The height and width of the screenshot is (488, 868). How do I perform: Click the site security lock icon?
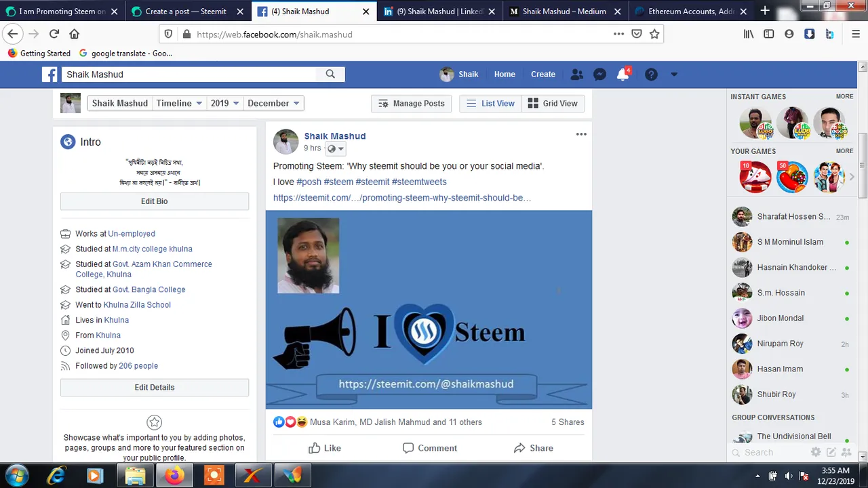coord(185,34)
